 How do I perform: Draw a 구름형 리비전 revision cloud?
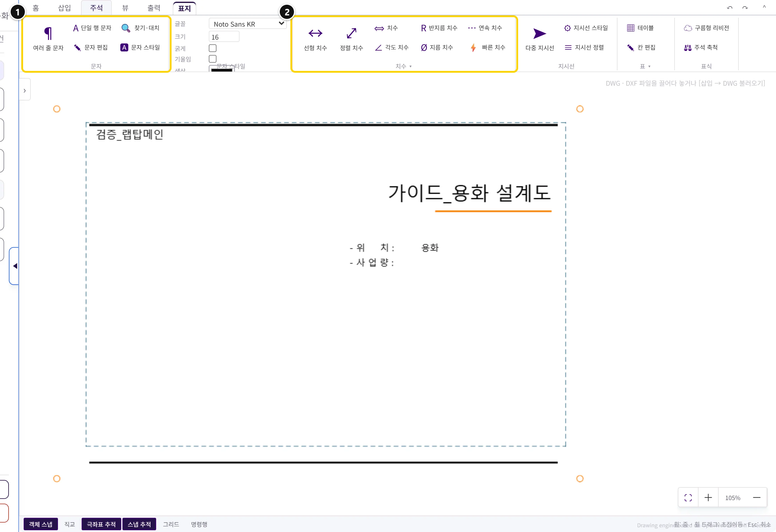point(706,28)
